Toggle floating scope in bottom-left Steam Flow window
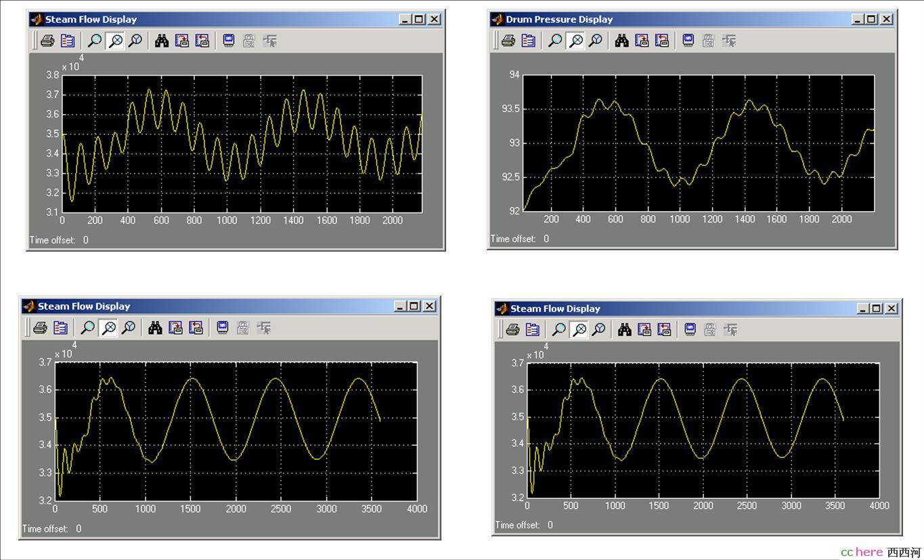This screenshot has width=924, height=560. click(x=223, y=328)
